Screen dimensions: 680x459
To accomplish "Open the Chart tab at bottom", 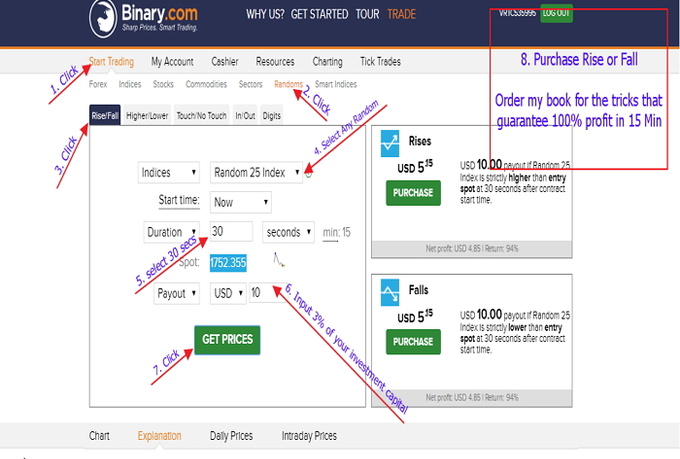I will point(99,436).
